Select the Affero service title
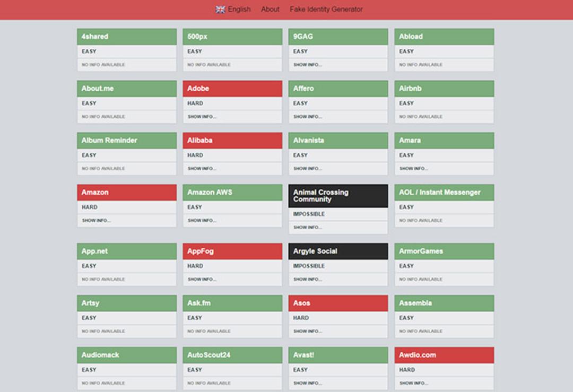The image size is (573, 392). coord(303,89)
